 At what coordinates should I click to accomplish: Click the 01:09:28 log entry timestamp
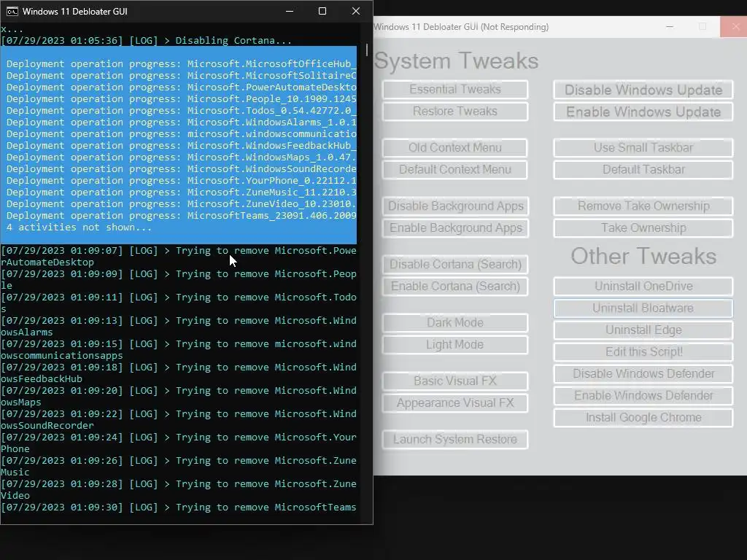pyautogui.click(x=62, y=484)
